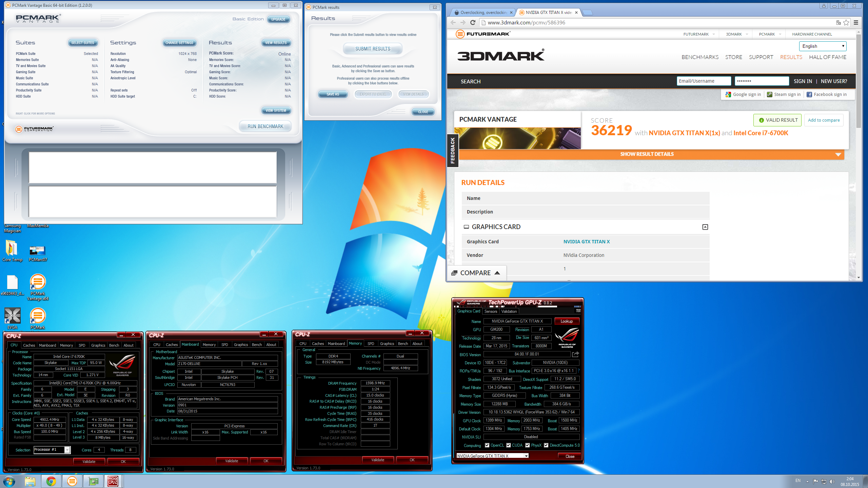The width and height of the screenshot is (868, 488).
Task: Switch to Chrome in taskbar
Action: tap(51, 481)
